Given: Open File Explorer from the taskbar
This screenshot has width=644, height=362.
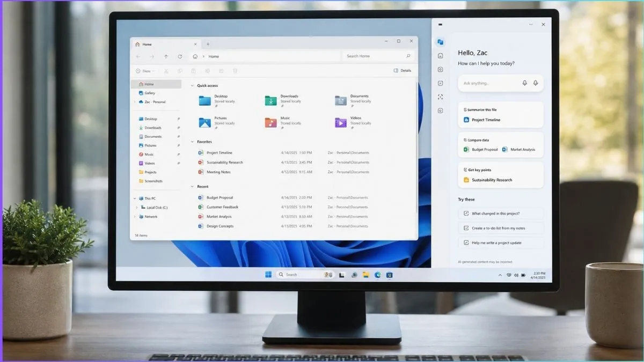Looking at the screenshot, I should click(x=365, y=275).
